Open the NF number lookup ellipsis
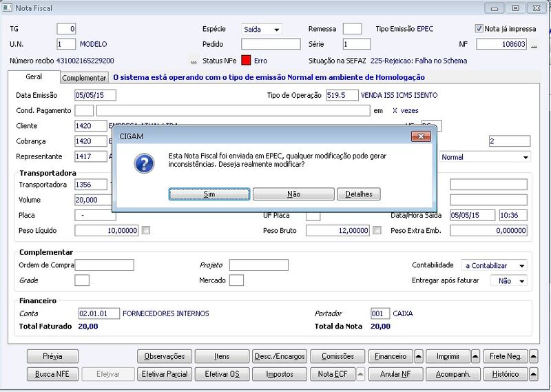The width and height of the screenshot is (551, 392). [x=534, y=45]
